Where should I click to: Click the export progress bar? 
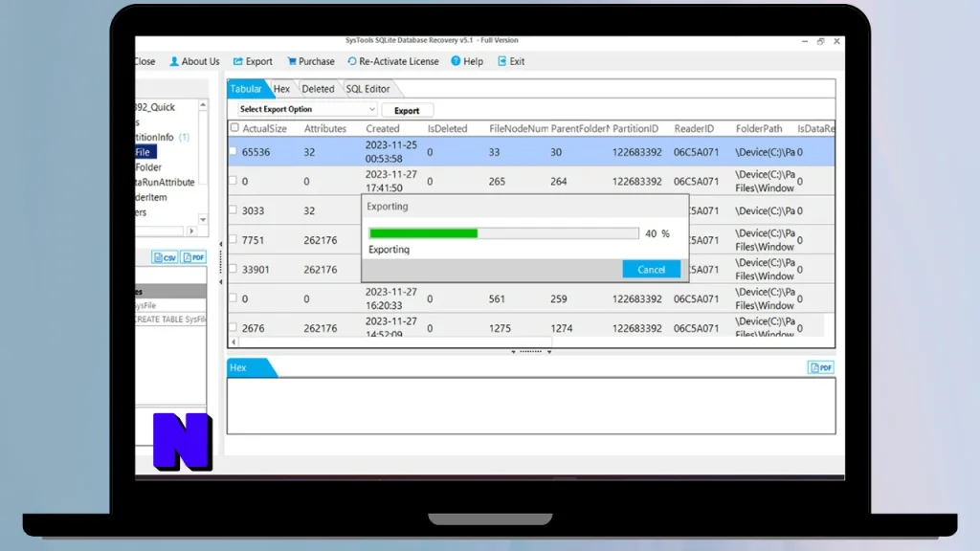click(x=503, y=233)
